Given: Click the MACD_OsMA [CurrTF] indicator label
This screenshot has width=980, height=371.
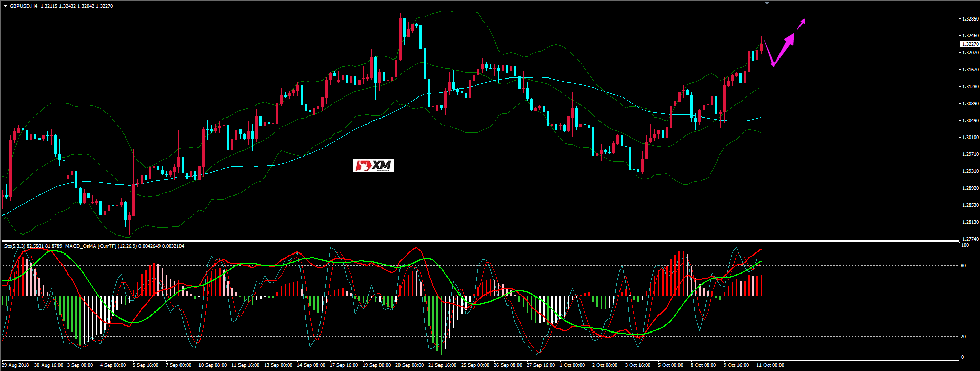Looking at the screenshot, I should [91, 246].
